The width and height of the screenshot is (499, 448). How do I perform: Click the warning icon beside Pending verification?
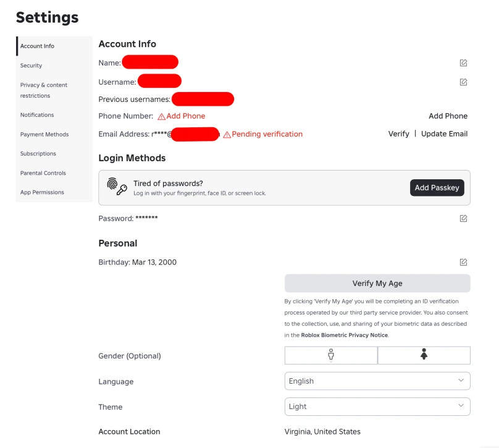click(x=227, y=135)
